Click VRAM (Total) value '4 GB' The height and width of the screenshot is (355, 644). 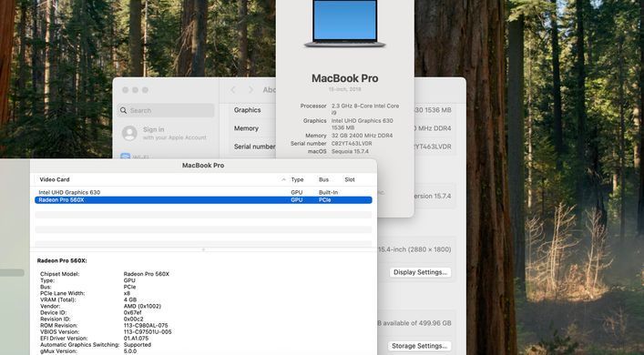(129, 299)
